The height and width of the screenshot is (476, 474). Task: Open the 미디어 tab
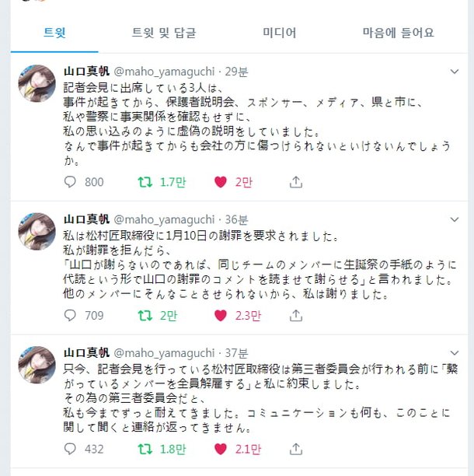[279, 33]
